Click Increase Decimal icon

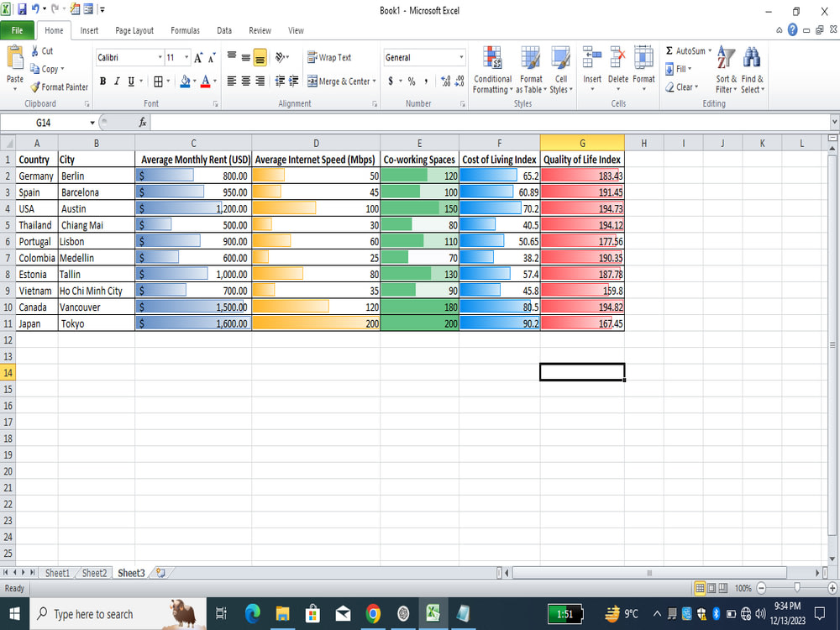pyautogui.click(x=445, y=81)
